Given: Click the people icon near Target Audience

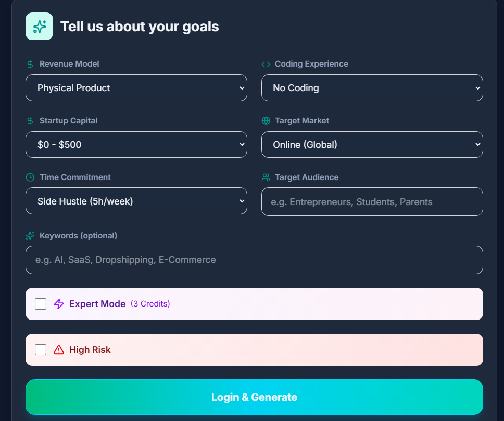Looking at the screenshot, I should (266, 177).
